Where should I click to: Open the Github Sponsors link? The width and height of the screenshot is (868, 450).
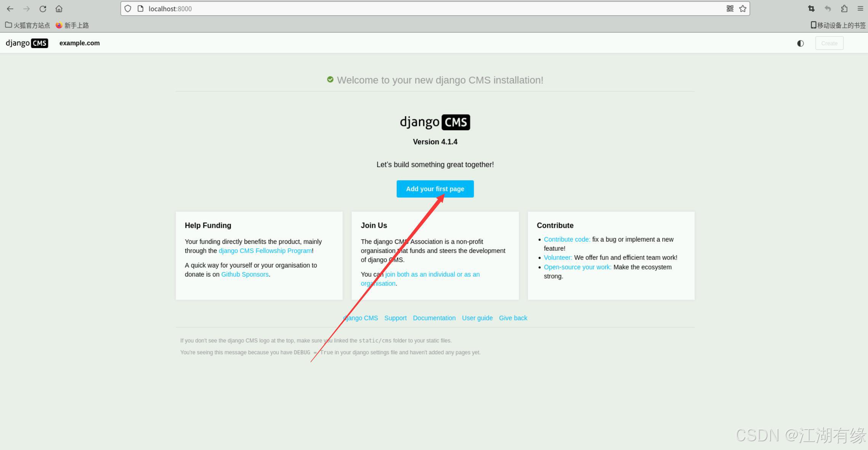(x=245, y=274)
